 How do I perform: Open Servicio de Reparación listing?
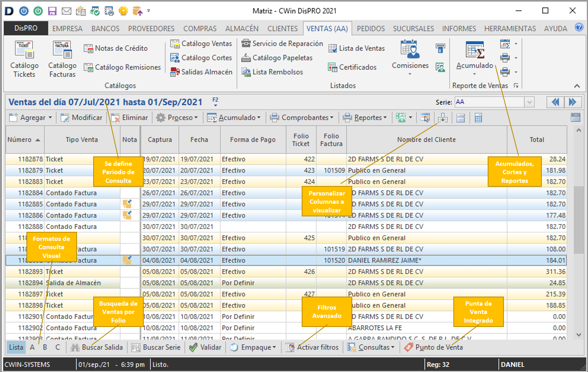tap(282, 43)
